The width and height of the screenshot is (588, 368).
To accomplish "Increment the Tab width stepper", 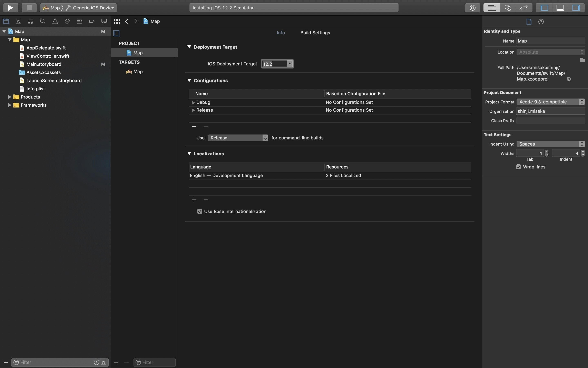I will coord(546,152).
